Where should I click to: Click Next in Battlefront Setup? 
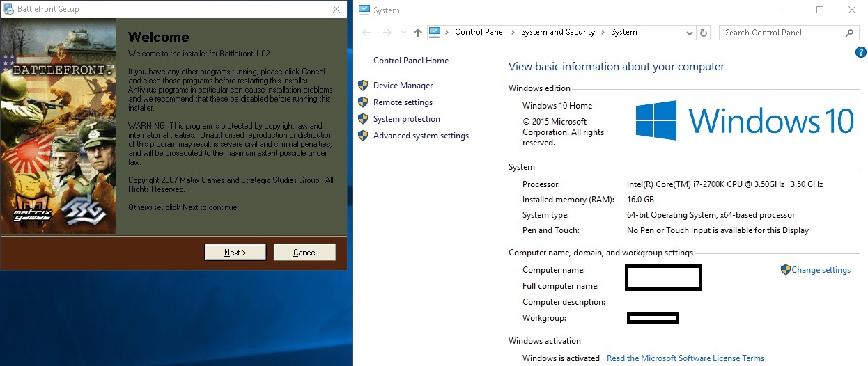235,253
